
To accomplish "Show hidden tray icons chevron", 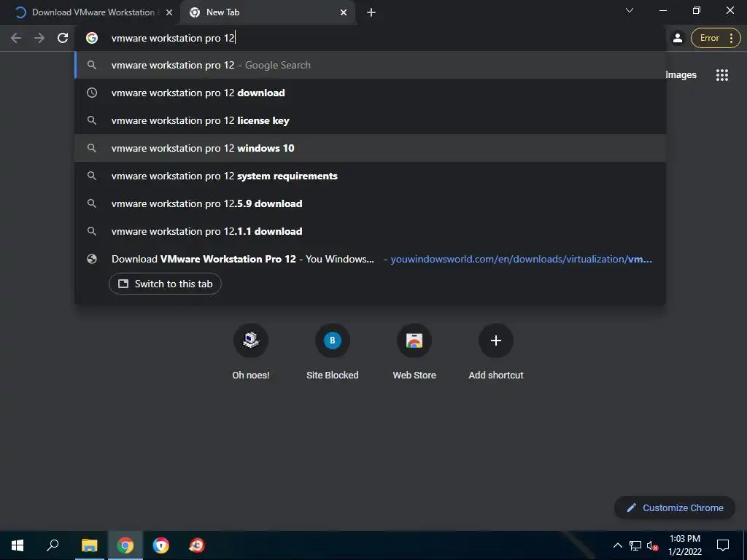I will (x=617, y=545).
